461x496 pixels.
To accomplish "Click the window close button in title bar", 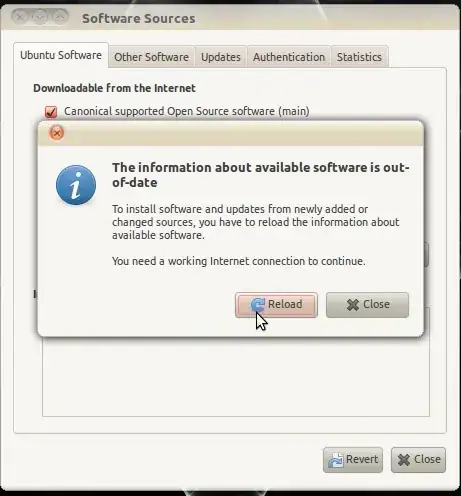I will point(20,16).
